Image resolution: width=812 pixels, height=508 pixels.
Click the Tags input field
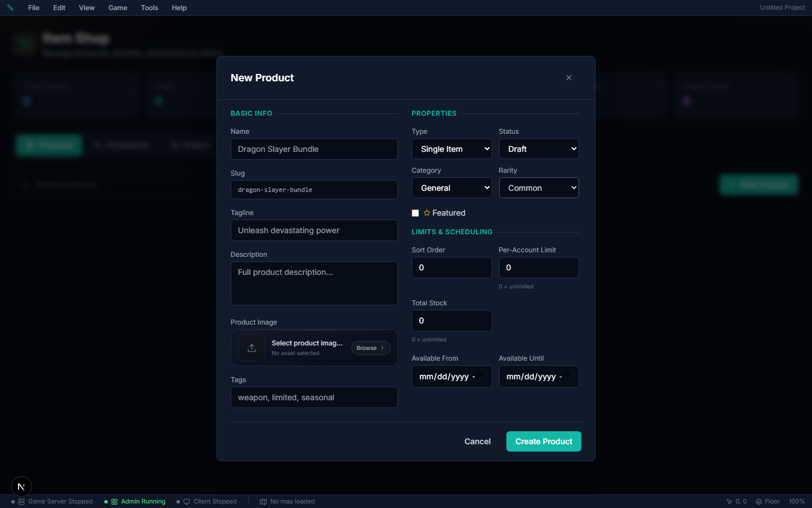point(314,397)
